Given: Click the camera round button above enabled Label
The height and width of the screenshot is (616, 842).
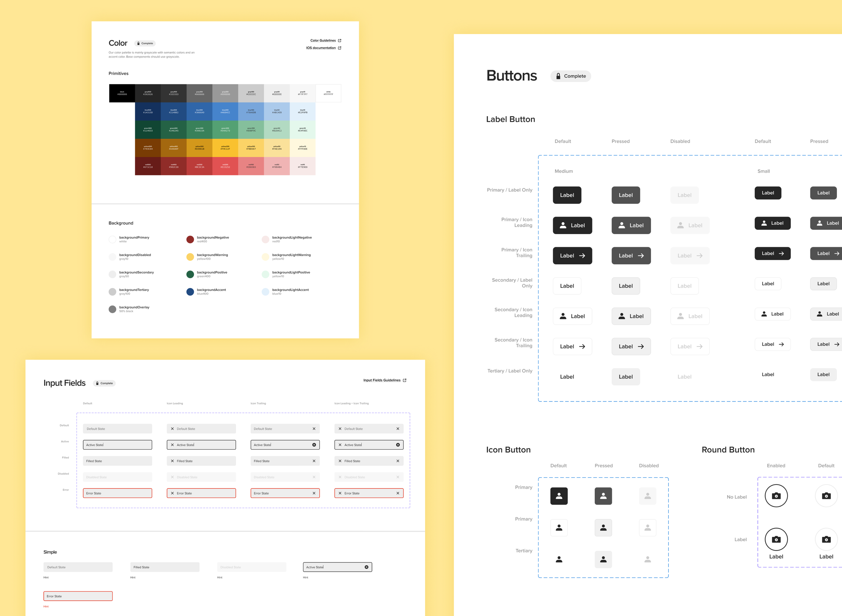Looking at the screenshot, I should click(776, 539).
